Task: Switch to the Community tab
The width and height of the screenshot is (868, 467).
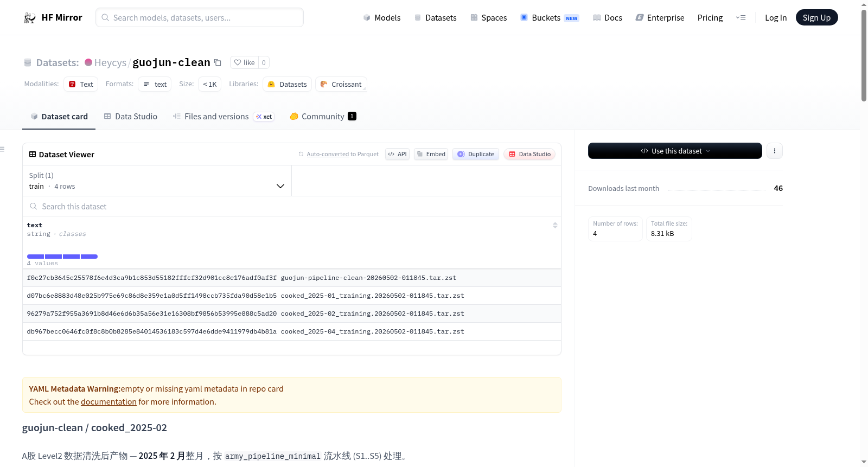Action: coord(323,117)
